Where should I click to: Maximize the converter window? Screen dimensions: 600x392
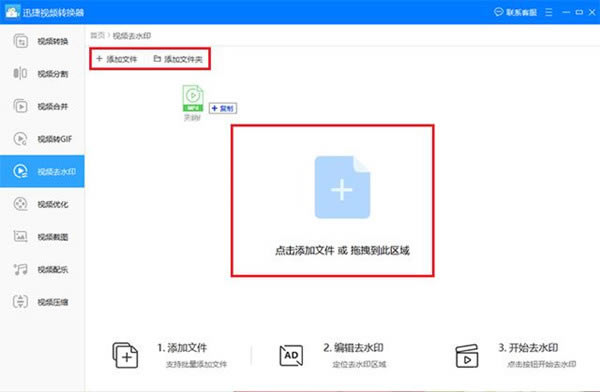coord(579,12)
